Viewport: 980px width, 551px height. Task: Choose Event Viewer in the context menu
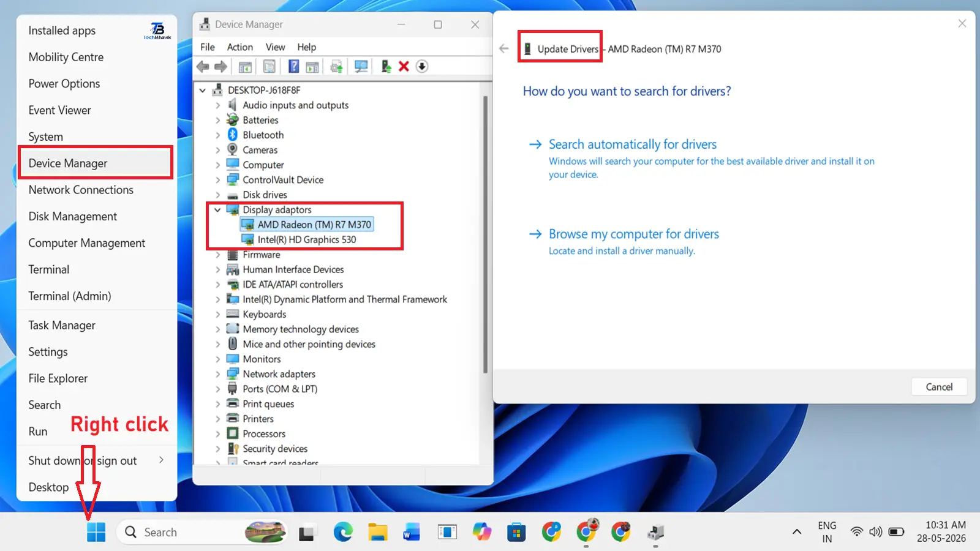tap(97, 110)
